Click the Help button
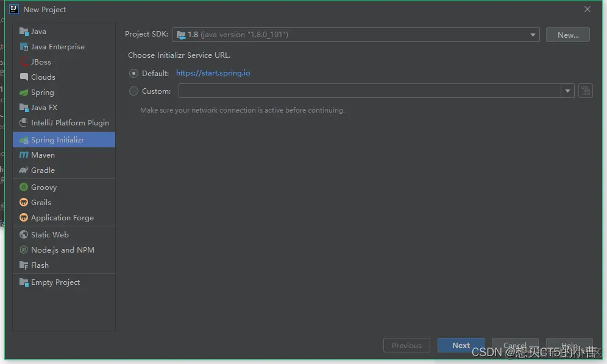This screenshot has height=364, width=607. 569,345
